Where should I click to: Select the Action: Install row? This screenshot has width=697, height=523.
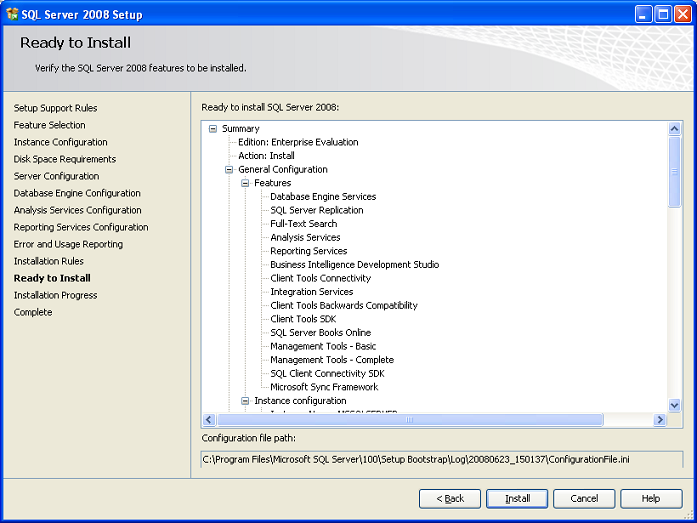click(x=266, y=156)
